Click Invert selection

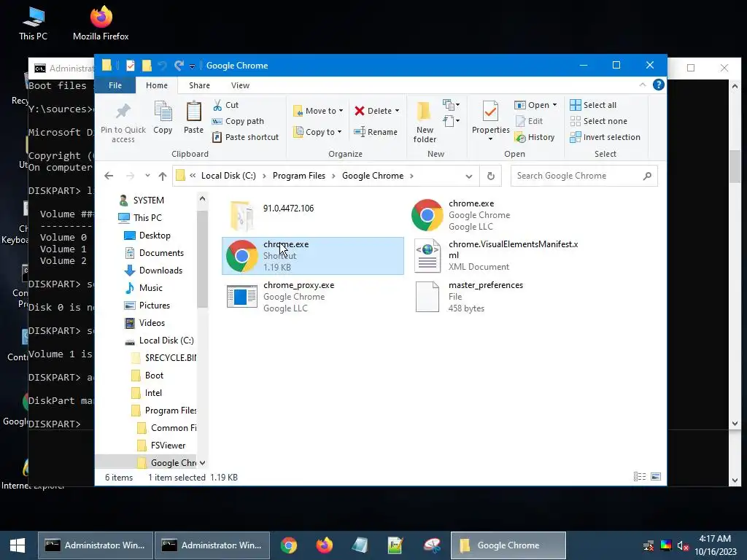click(605, 137)
